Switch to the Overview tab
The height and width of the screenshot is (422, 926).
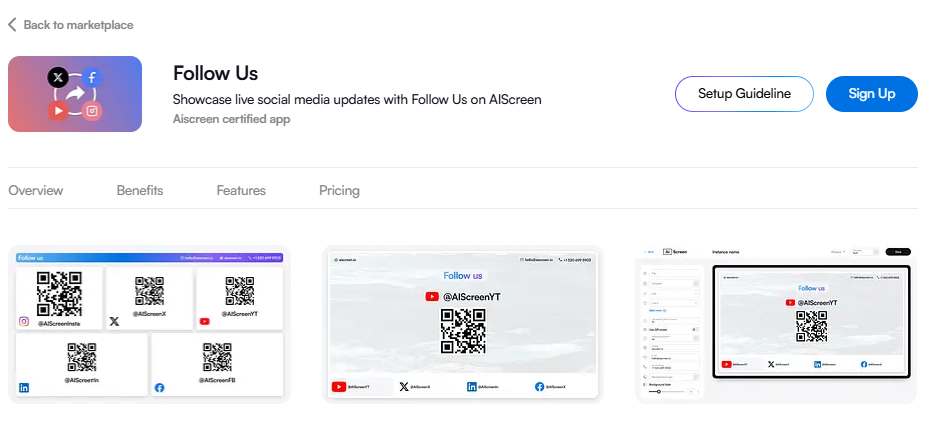pos(35,191)
